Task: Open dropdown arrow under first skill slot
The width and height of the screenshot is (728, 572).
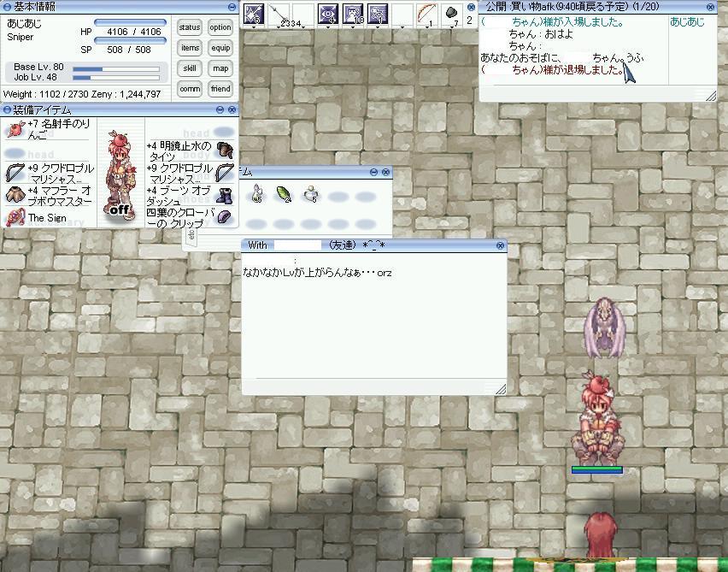Action: (x=254, y=27)
